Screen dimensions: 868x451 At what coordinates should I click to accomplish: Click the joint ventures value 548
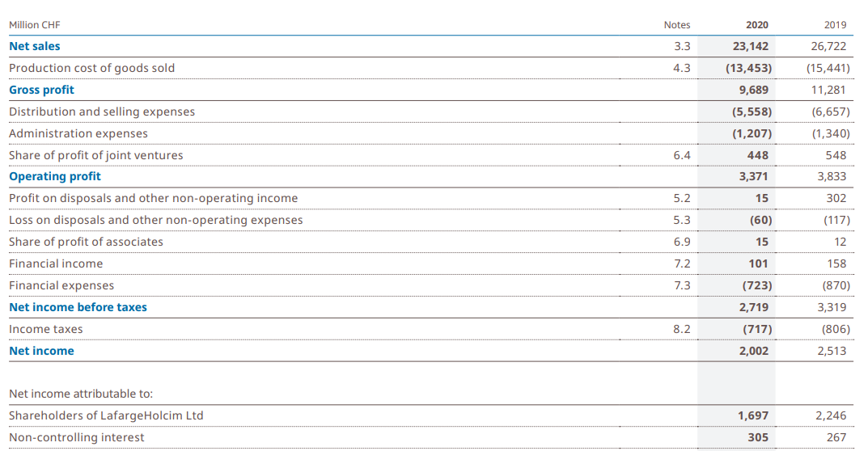[x=836, y=155]
